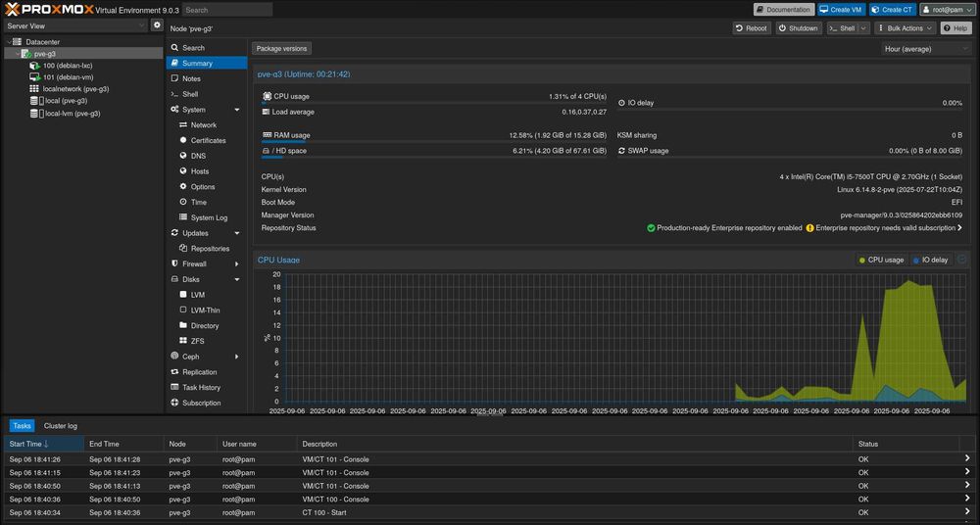Click the Create VM button
The height and width of the screenshot is (525, 980).
841,10
